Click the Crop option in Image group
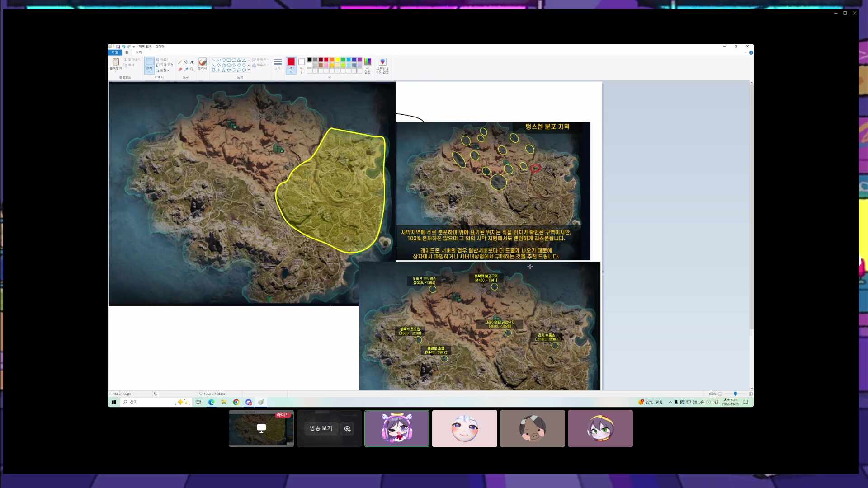This screenshot has height=488, width=868. click(x=163, y=60)
